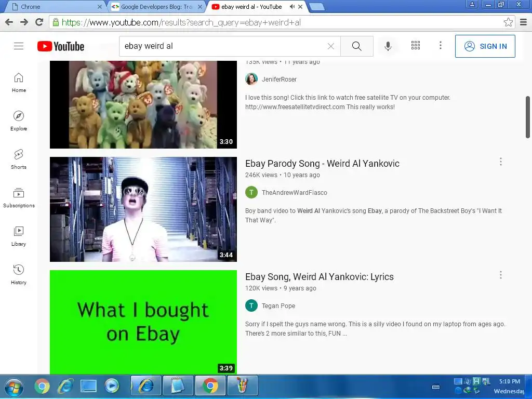Open title Ebay Song, Weird Al Yankovic: Lyrics

[320, 277]
